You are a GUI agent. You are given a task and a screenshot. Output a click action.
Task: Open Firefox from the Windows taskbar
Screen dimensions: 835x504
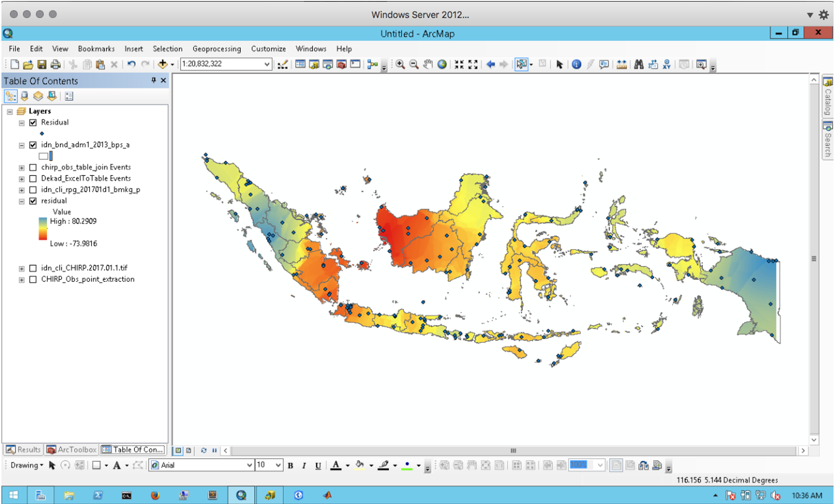[155, 495]
